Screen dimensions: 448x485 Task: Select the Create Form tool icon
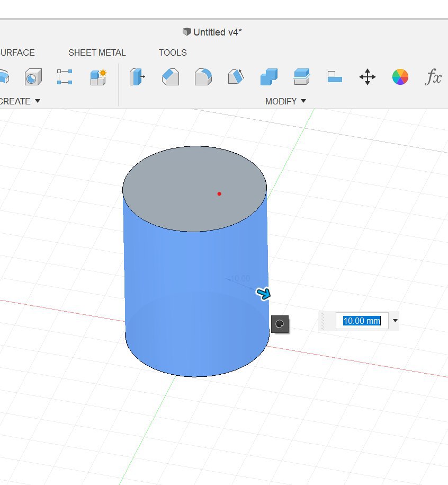98,77
